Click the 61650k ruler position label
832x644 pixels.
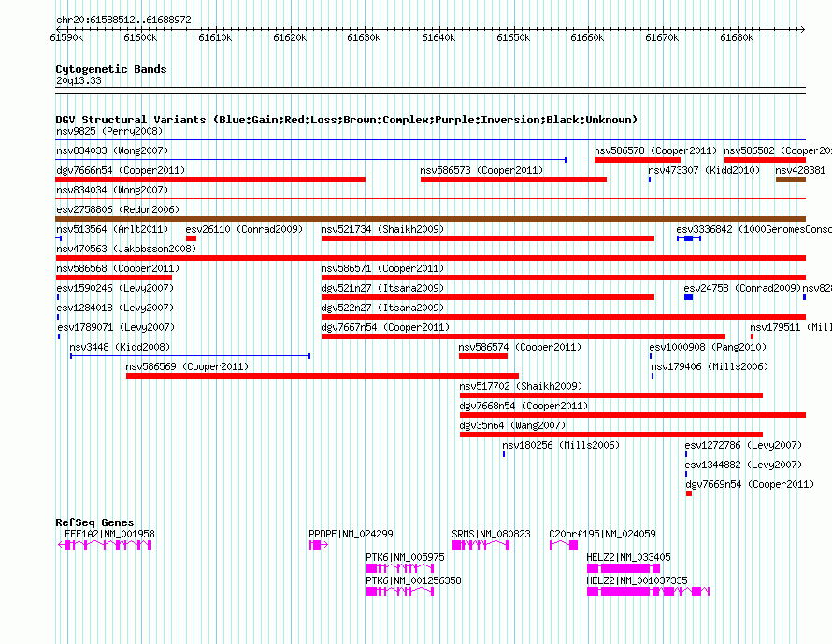[513, 37]
